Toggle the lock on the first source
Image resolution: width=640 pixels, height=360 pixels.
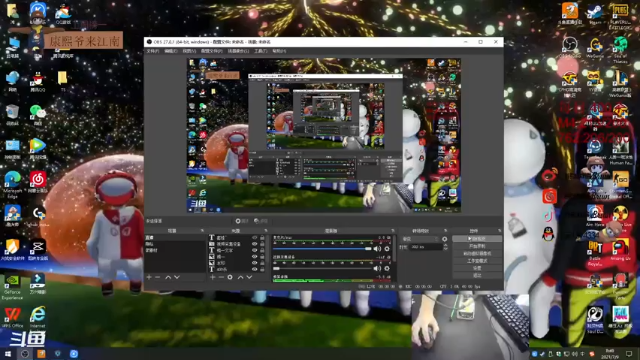[x=262, y=238]
